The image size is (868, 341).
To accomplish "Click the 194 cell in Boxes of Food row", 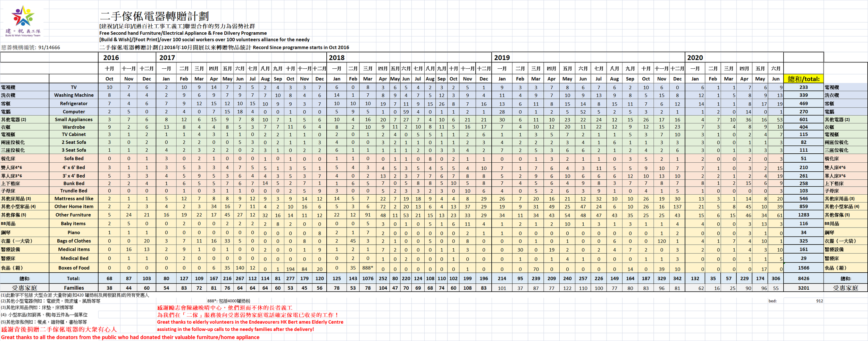I will click(x=290, y=269).
